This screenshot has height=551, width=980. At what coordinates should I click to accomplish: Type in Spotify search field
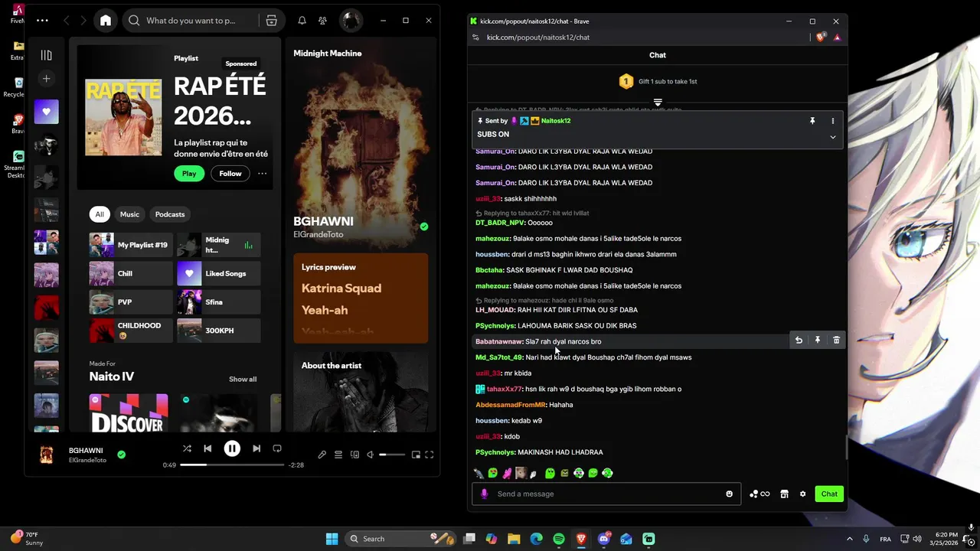pos(191,21)
